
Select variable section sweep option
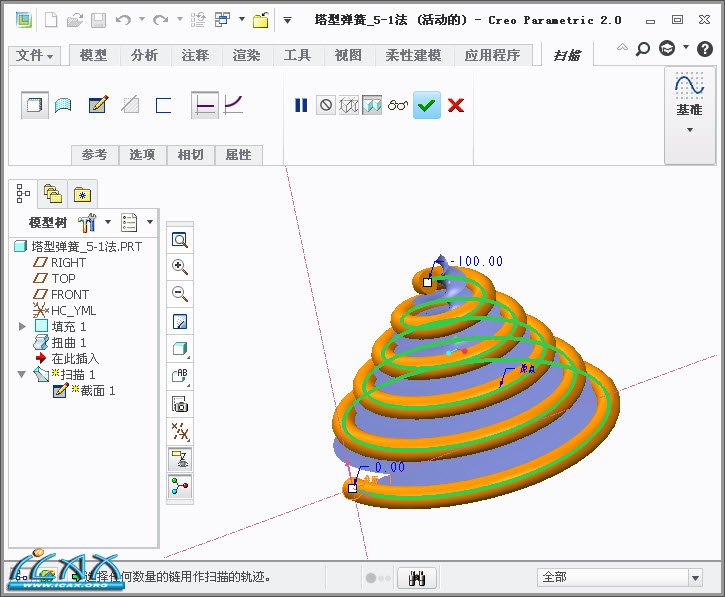[x=233, y=105]
